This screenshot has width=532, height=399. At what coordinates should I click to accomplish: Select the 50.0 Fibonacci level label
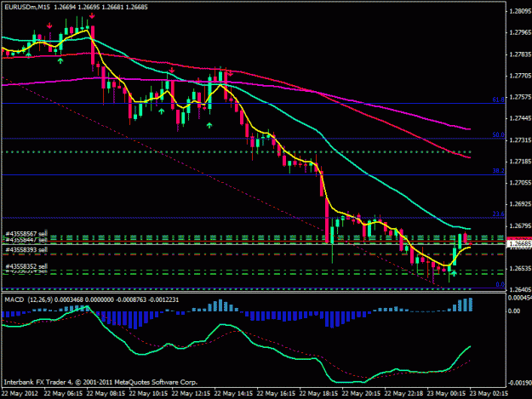click(x=499, y=135)
